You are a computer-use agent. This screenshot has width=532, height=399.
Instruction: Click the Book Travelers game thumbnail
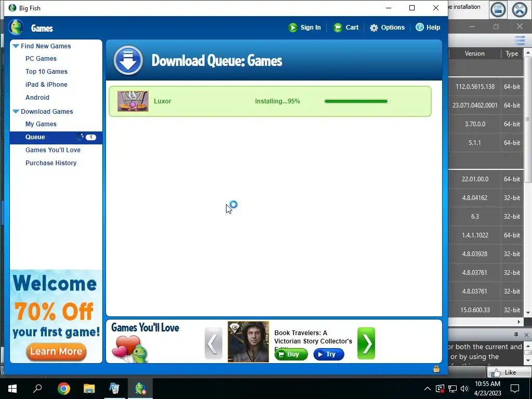(x=248, y=342)
